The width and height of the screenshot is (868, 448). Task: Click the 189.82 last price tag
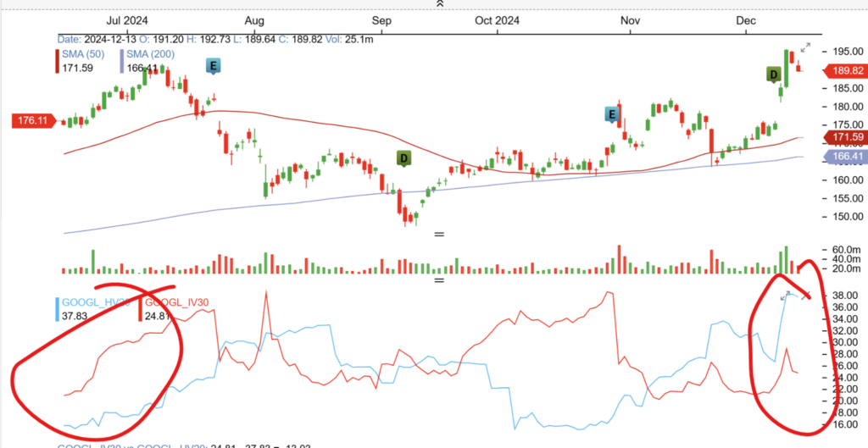pyautogui.click(x=845, y=71)
